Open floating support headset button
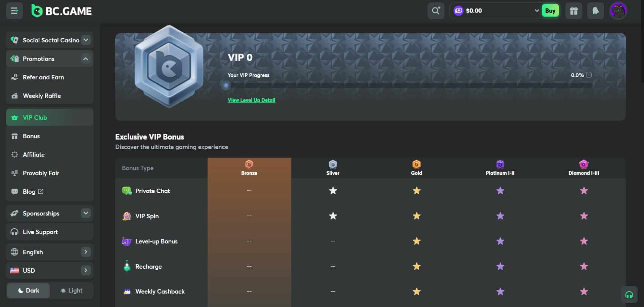 629,295
